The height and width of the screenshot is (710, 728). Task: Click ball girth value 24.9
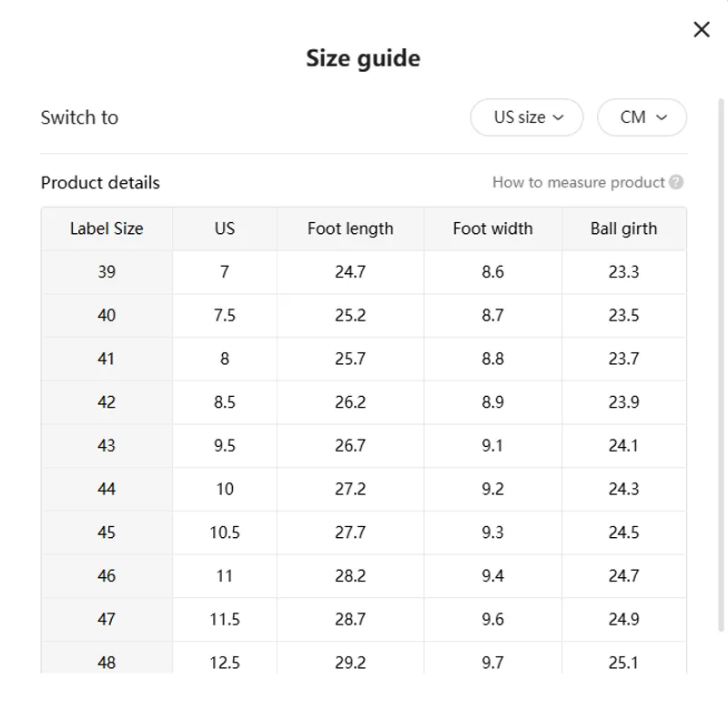coord(624,619)
